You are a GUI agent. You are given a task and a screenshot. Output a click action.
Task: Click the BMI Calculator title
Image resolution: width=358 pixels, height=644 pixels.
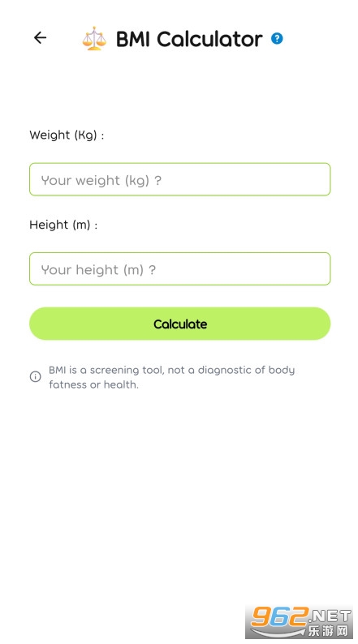(x=189, y=39)
